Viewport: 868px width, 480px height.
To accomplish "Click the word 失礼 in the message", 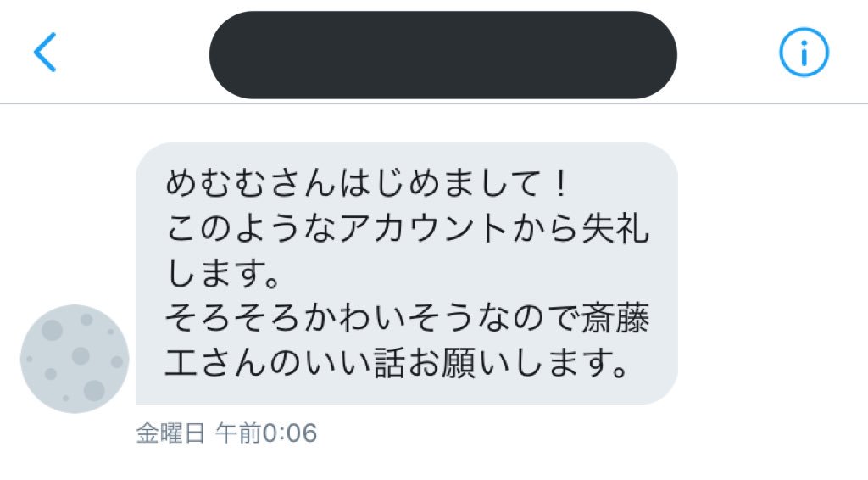I will 615,229.
